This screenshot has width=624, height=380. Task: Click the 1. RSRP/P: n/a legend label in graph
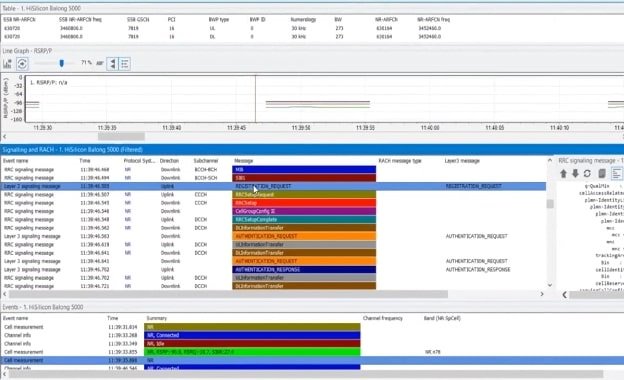click(49, 82)
